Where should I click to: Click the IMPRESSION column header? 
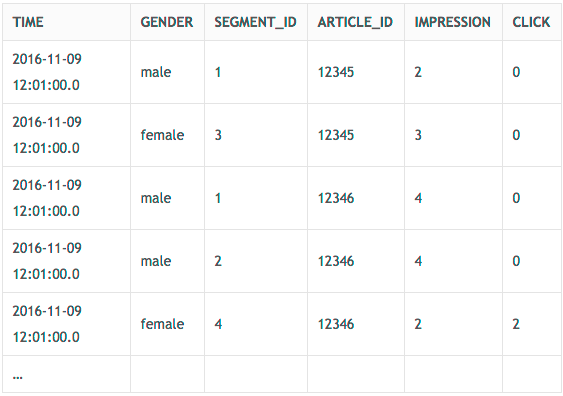tap(453, 22)
